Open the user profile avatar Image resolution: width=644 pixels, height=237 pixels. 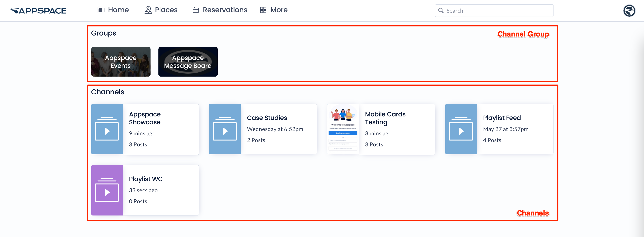(x=629, y=10)
